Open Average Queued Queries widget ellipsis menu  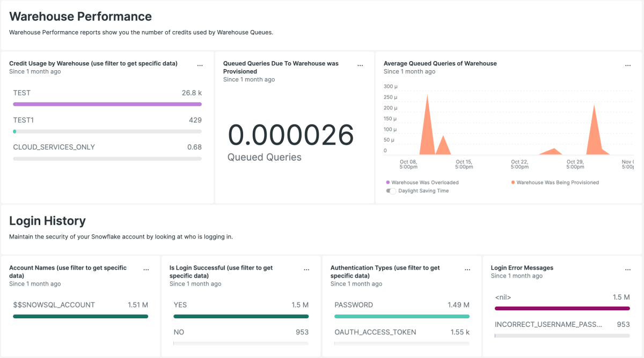tap(628, 65)
